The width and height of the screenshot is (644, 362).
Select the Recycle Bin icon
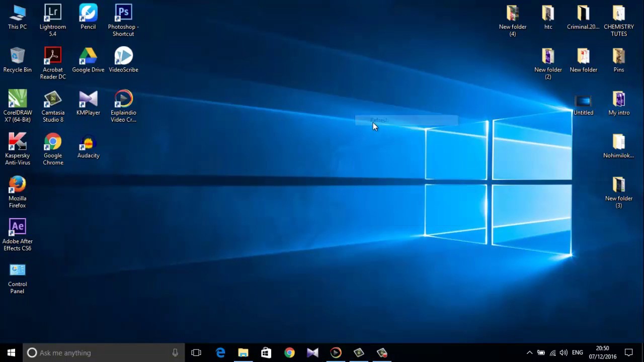[17, 60]
